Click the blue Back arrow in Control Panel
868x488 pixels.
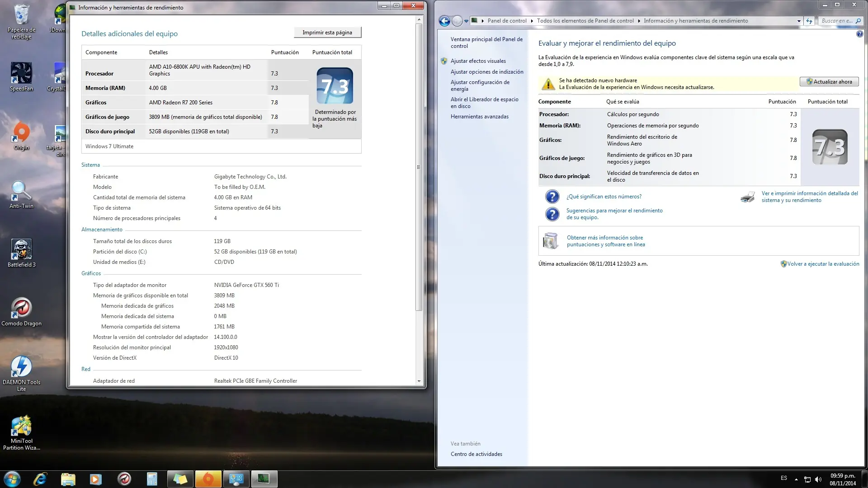pyautogui.click(x=444, y=21)
